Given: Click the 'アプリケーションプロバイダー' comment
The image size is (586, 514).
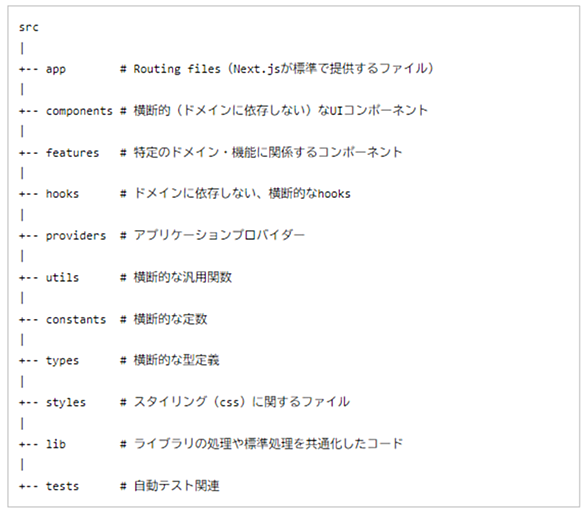Looking at the screenshot, I should [x=219, y=236].
